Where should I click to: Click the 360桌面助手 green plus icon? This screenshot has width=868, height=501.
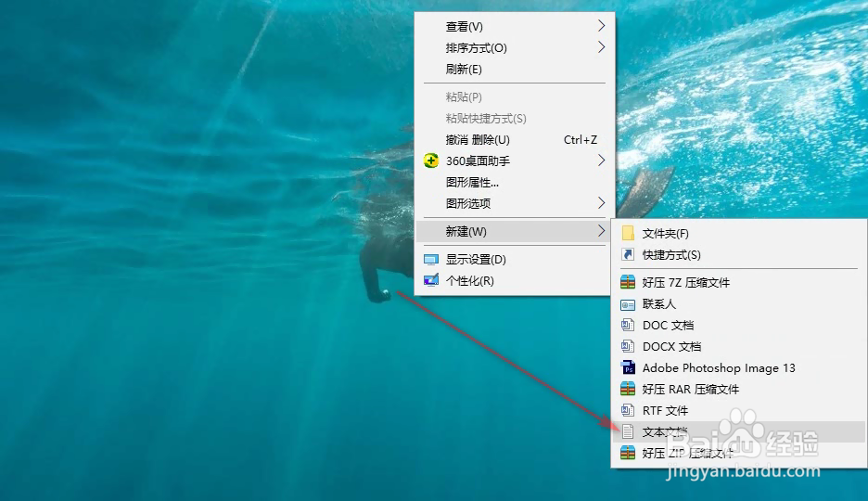tap(431, 161)
